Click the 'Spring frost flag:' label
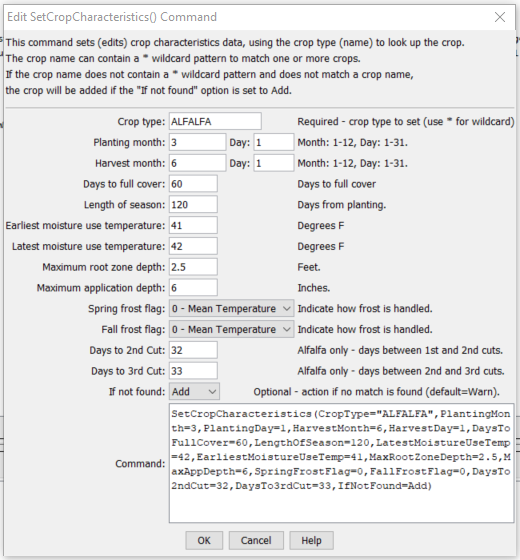 [x=127, y=309]
